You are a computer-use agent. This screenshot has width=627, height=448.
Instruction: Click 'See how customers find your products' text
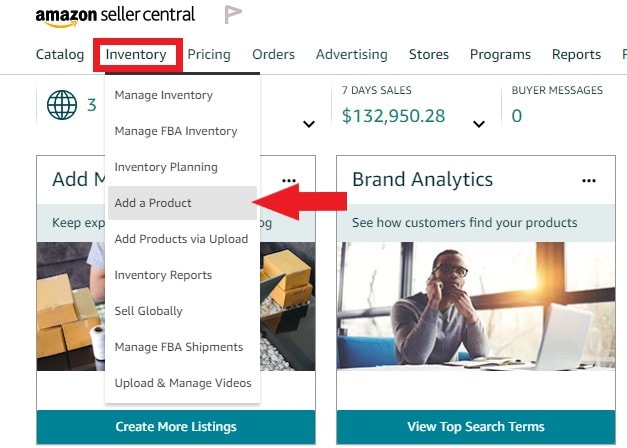(465, 223)
